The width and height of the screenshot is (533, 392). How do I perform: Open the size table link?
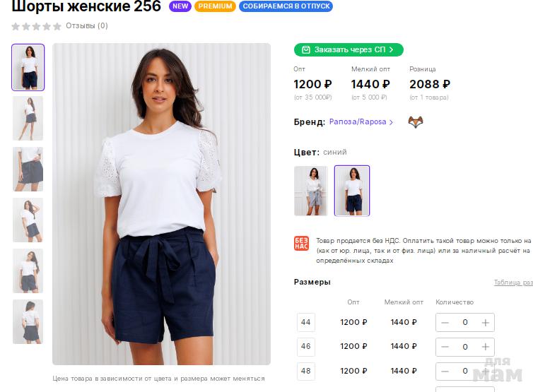[x=512, y=283]
